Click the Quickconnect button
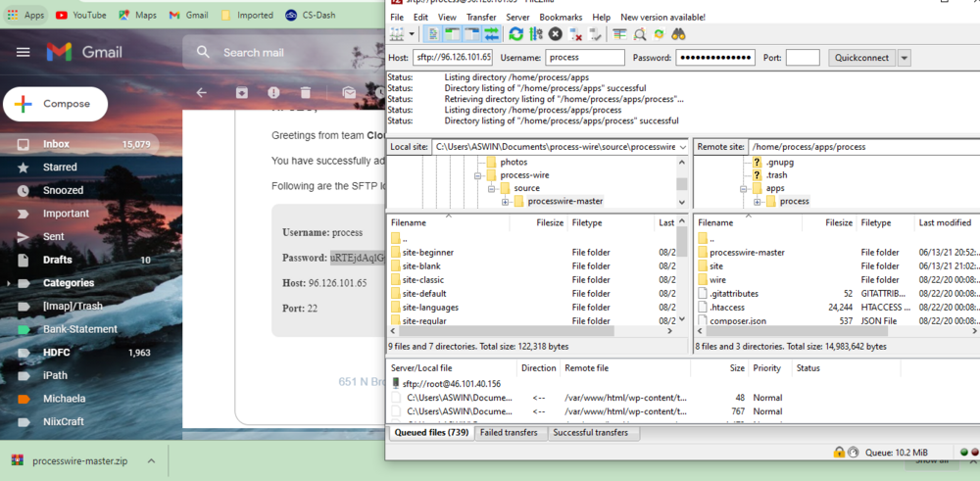 [x=860, y=58]
